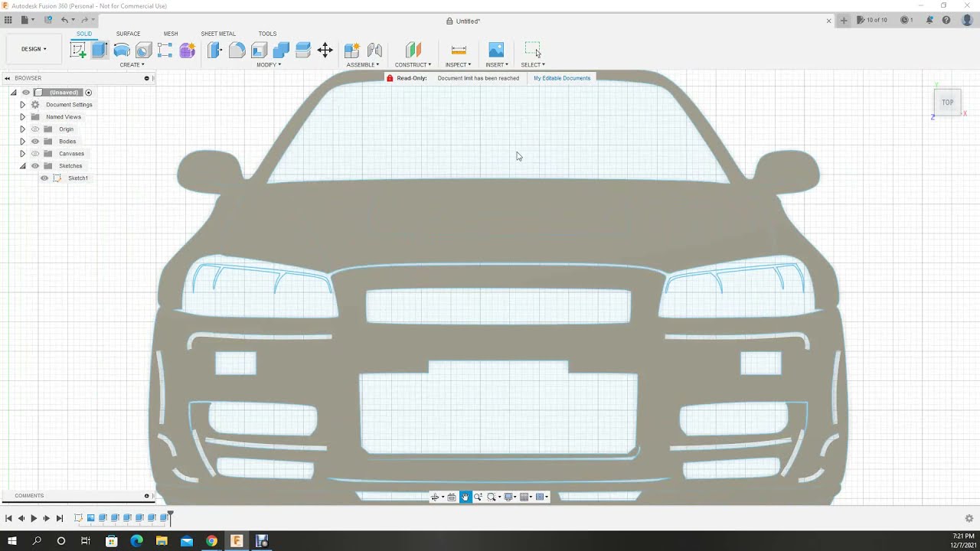This screenshot has width=980, height=551.
Task: Play the timeline
Action: pyautogui.click(x=34, y=518)
